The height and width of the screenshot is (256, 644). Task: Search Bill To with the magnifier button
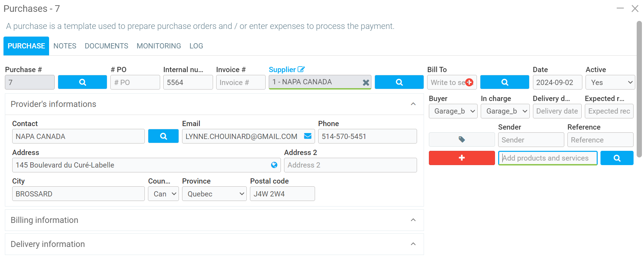click(x=504, y=82)
